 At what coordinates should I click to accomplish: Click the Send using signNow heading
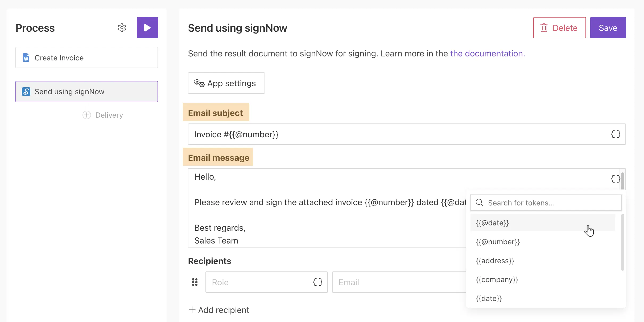[x=237, y=28]
